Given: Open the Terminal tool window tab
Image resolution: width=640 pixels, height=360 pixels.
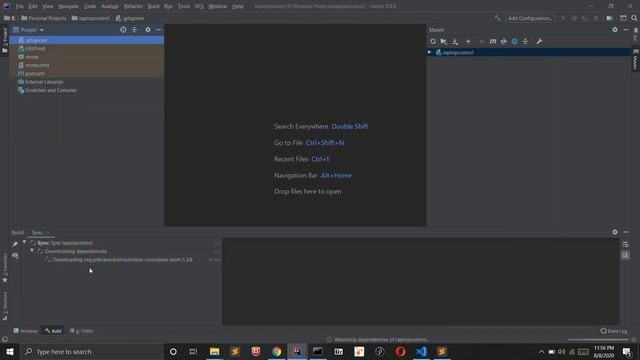Looking at the screenshot, I should click(x=25, y=331).
